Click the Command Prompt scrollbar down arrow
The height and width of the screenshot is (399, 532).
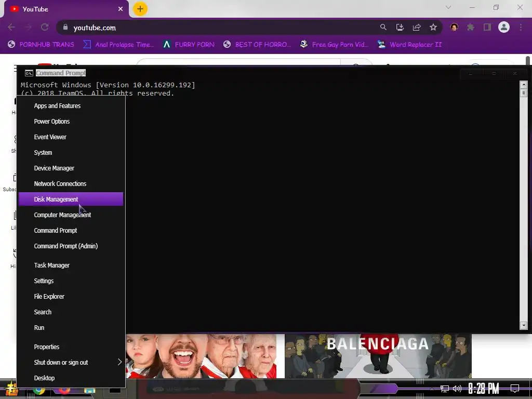click(524, 325)
